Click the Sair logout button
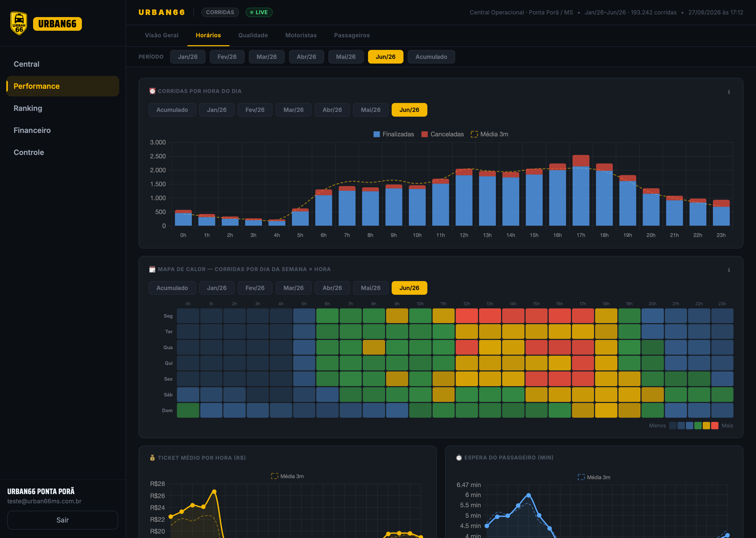 [62, 520]
